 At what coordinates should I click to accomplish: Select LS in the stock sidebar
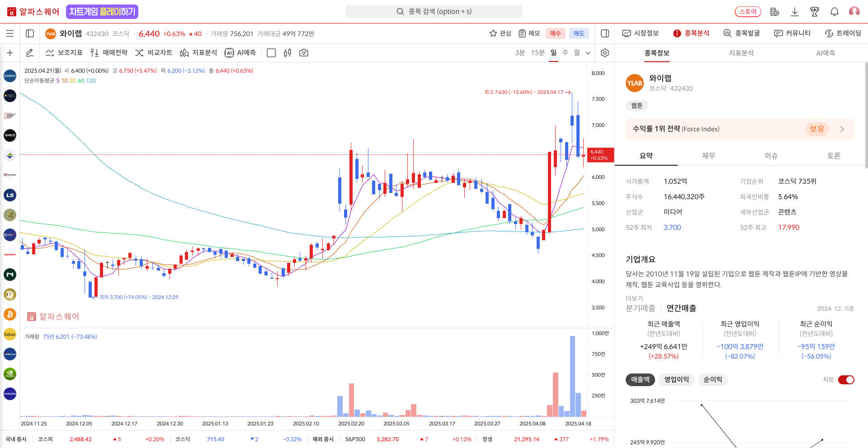(x=10, y=195)
